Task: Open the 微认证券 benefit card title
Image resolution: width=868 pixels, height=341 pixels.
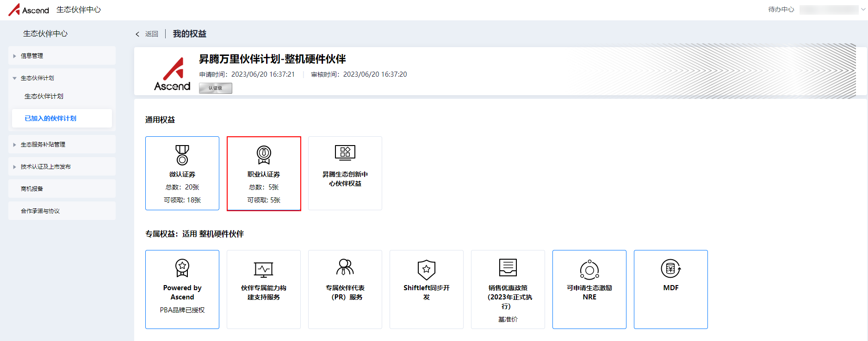Action: click(x=182, y=174)
